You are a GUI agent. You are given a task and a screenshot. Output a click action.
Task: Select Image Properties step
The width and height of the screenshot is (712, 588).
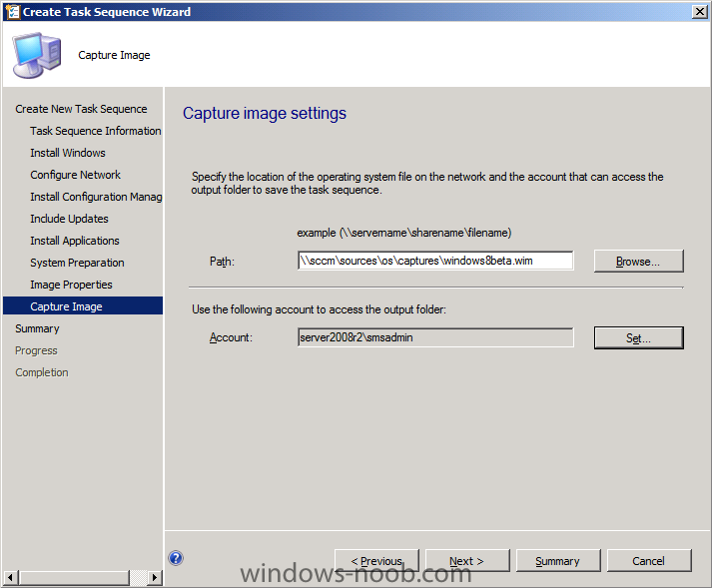pos(71,285)
